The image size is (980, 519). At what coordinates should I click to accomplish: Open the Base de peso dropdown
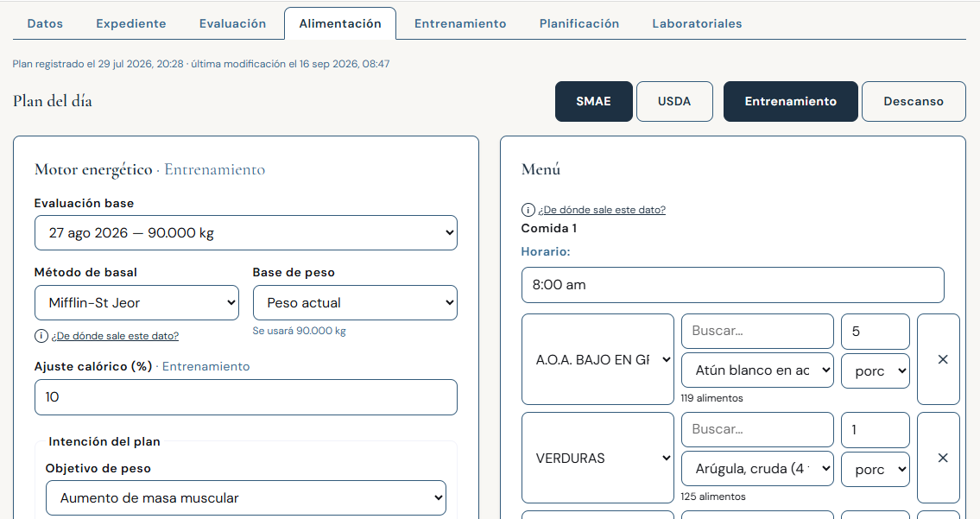pyautogui.click(x=355, y=302)
